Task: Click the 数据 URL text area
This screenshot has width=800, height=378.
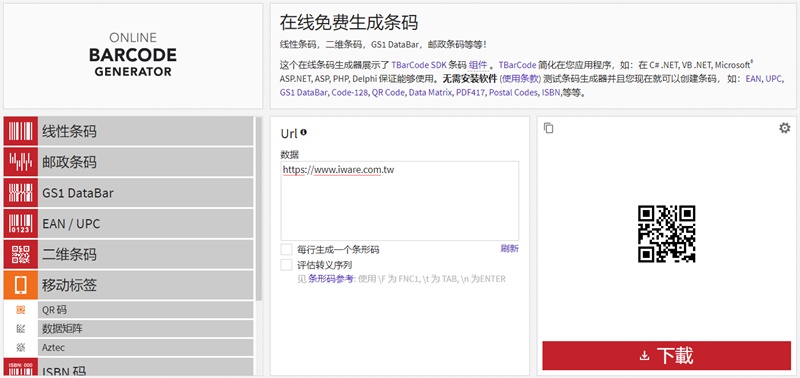Action: pos(399,201)
